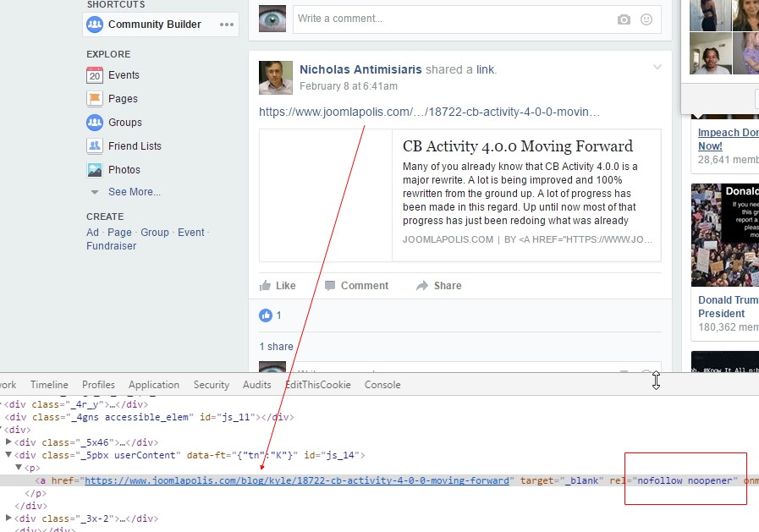
Task: Open Nicholas Antimisiaris profile
Action: click(x=360, y=69)
